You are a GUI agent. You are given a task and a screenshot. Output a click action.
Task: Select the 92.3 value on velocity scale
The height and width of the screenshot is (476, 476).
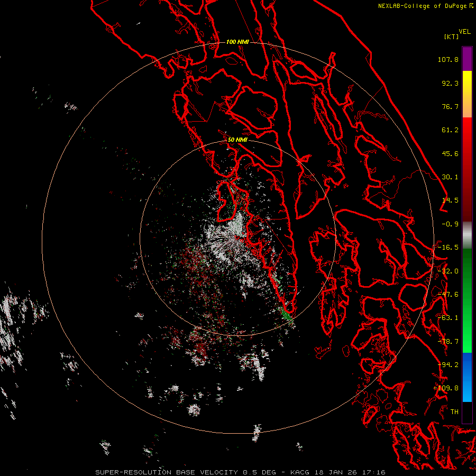(x=450, y=83)
